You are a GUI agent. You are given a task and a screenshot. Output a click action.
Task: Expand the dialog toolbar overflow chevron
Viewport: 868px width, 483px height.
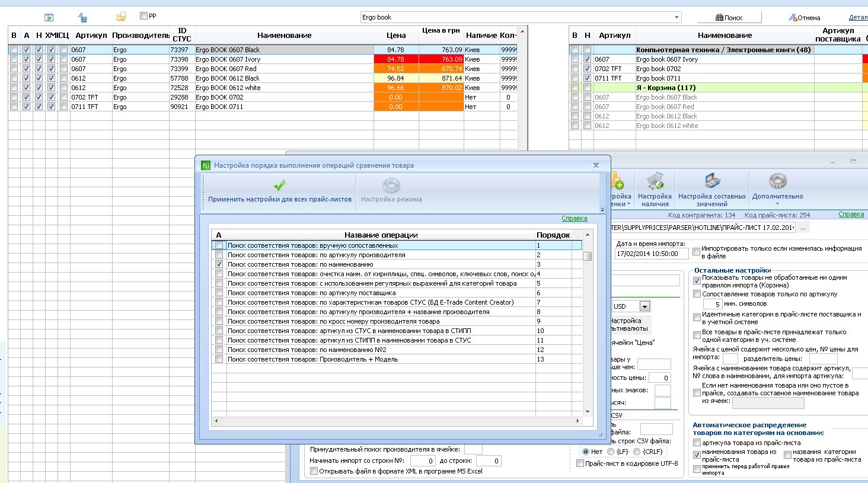click(602, 210)
